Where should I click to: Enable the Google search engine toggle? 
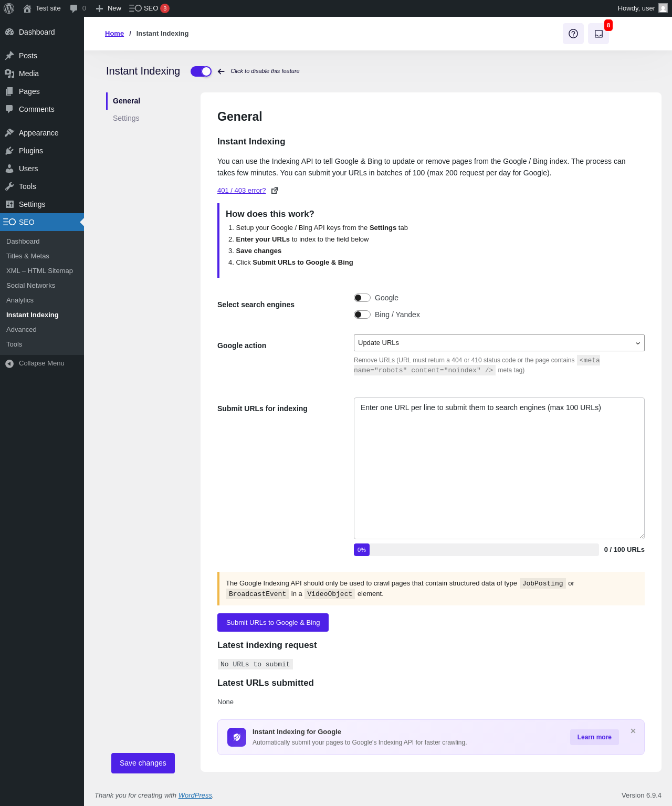tap(362, 298)
